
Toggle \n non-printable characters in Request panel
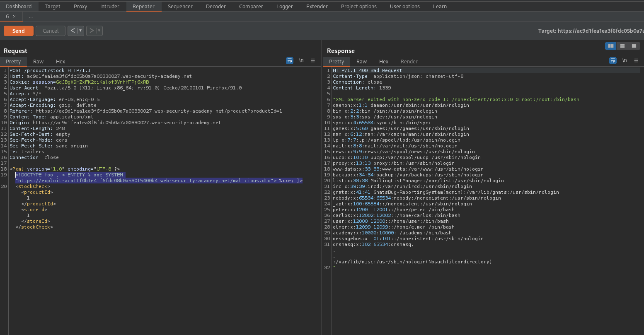coord(301,60)
